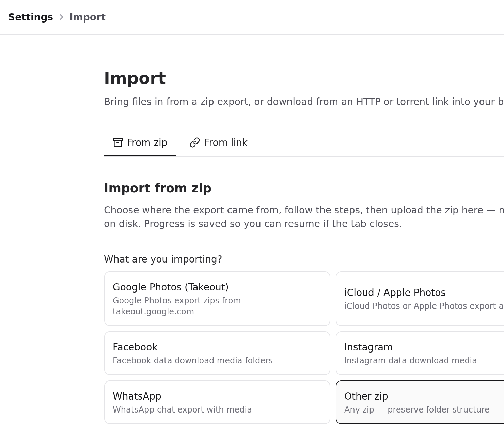
Task: Click "Facebook data download media folders" text
Action: coord(193,361)
